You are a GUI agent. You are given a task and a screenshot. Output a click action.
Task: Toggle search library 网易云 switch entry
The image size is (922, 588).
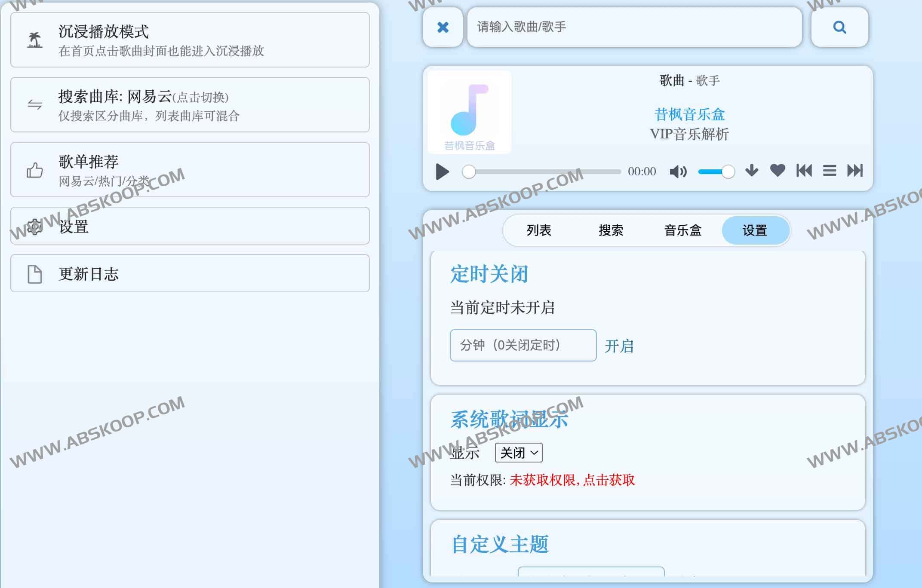coord(190,105)
